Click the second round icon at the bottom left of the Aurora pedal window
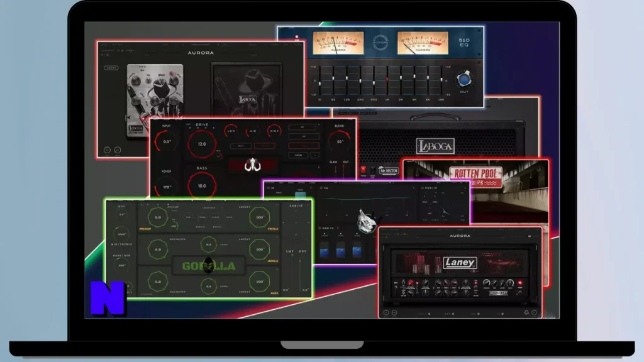The image size is (644, 362). click(118, 150)
